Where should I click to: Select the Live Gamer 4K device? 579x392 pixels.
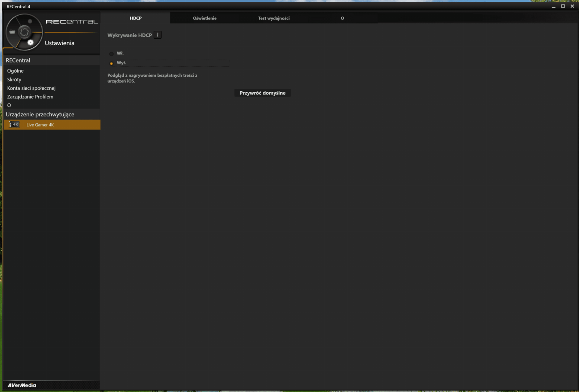52,125
